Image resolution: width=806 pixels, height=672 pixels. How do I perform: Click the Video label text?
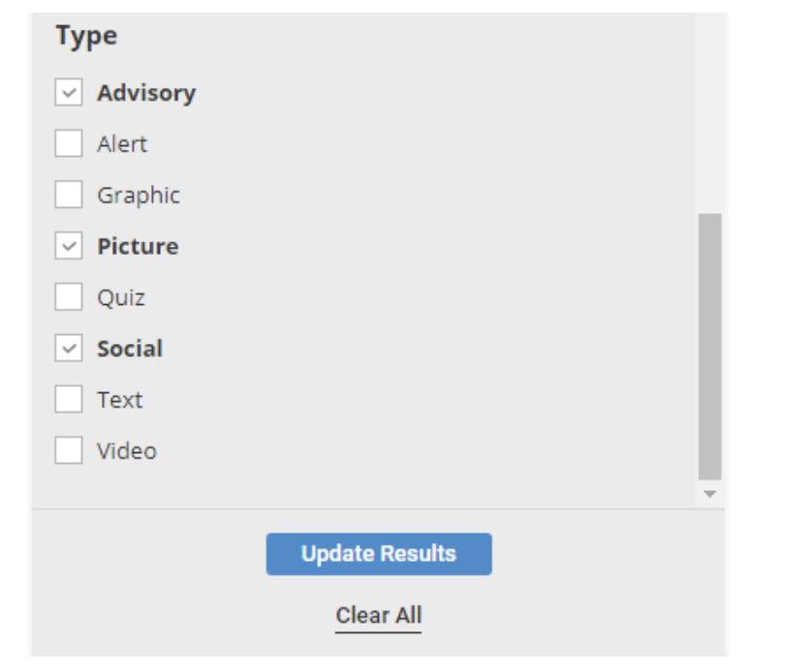[127, 451]
